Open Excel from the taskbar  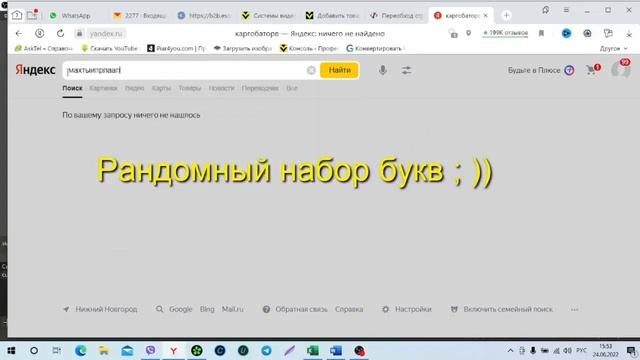click(x=313, y=351)
